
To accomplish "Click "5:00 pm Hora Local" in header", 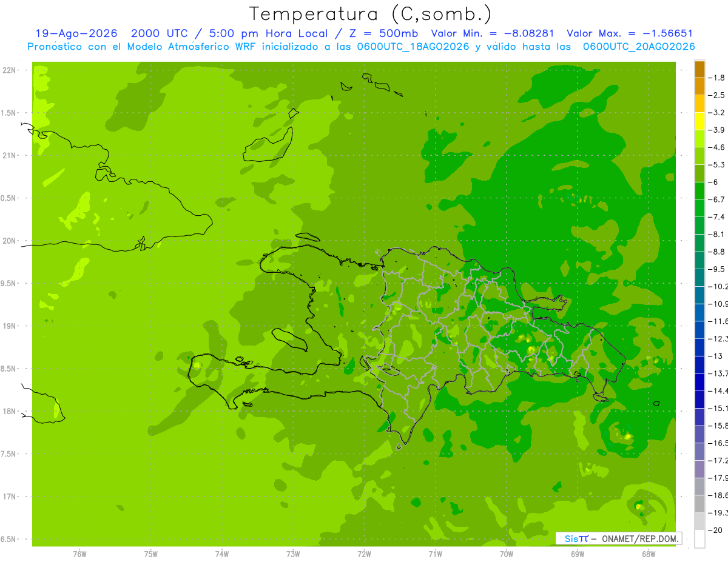I will point(269,33).
